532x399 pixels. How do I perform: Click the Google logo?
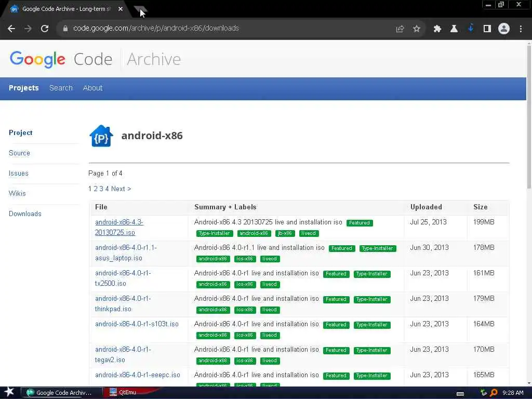point(37,59)
